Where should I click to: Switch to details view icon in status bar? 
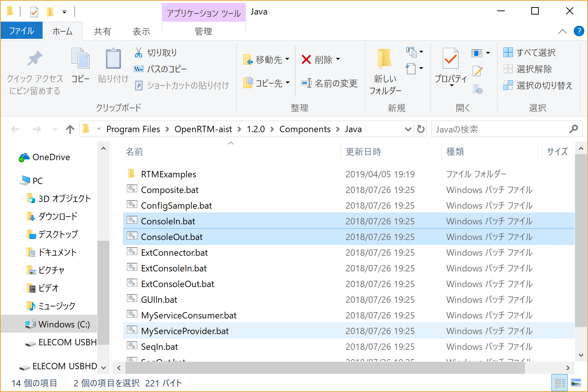(560, 383)
